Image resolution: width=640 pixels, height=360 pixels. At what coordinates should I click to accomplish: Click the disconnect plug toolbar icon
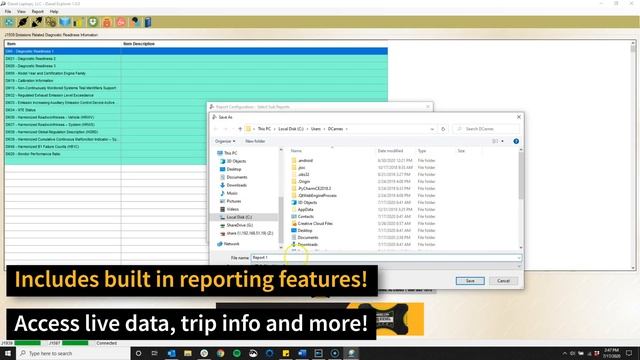point(37,22)
